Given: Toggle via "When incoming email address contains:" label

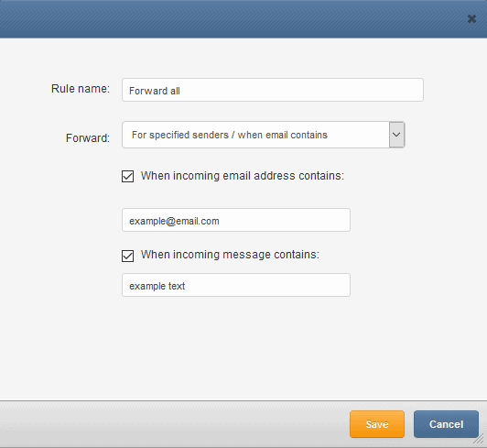Looking at the screenshot, I should (x=243, y=176).
